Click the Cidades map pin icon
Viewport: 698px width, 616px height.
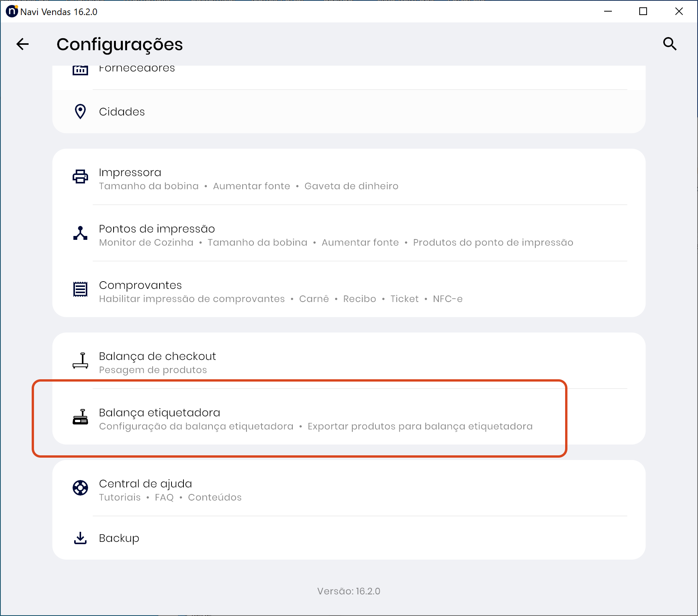click(80, 112)
